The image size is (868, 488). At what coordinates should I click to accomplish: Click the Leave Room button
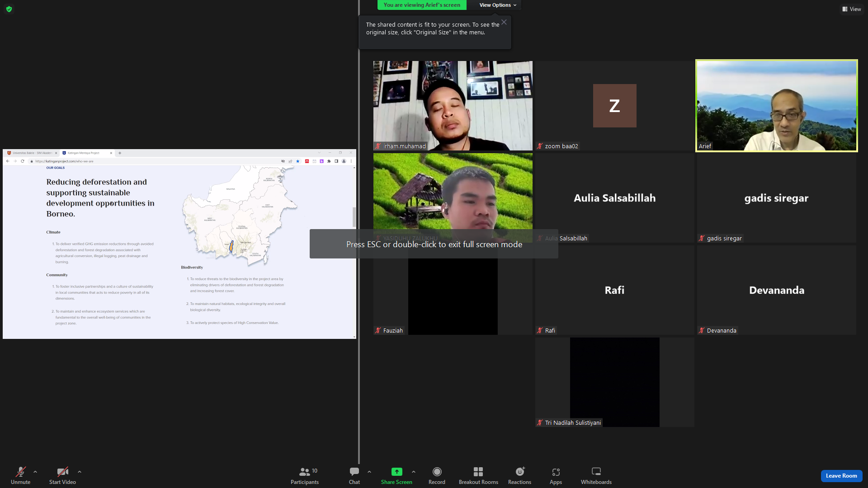841,476
